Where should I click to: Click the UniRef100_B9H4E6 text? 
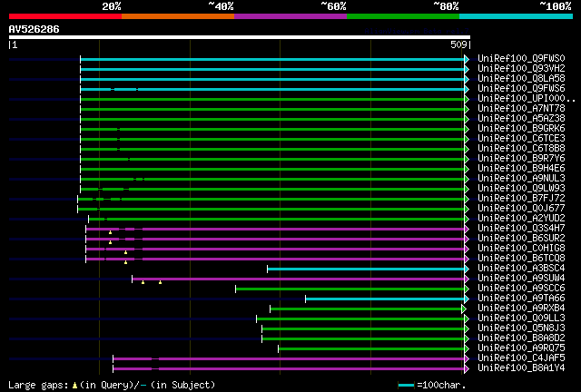521,169
